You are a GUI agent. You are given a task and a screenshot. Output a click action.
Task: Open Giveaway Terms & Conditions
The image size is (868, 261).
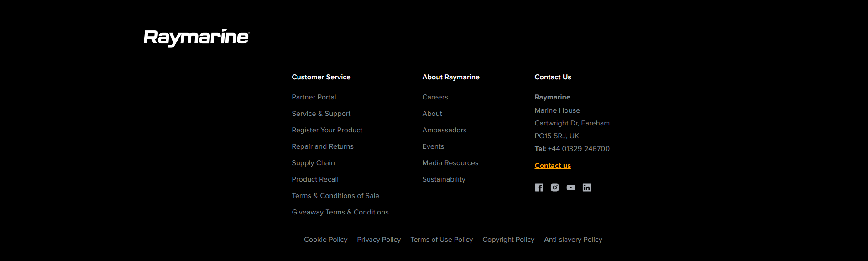340,212
